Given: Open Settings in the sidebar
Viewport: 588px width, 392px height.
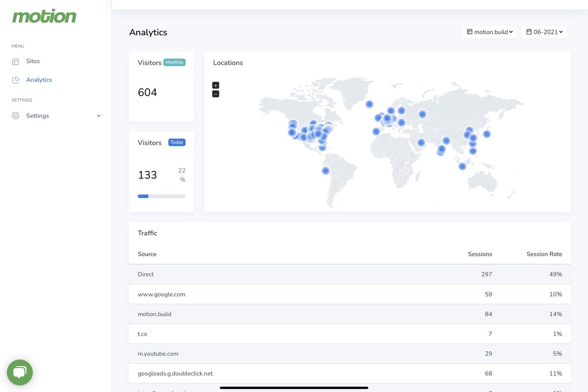Looking at the screenshot, I should [38, 116].
